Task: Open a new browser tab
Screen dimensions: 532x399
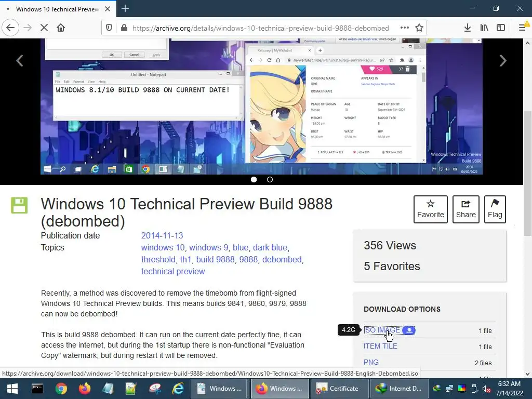Action: click(125, 8)
